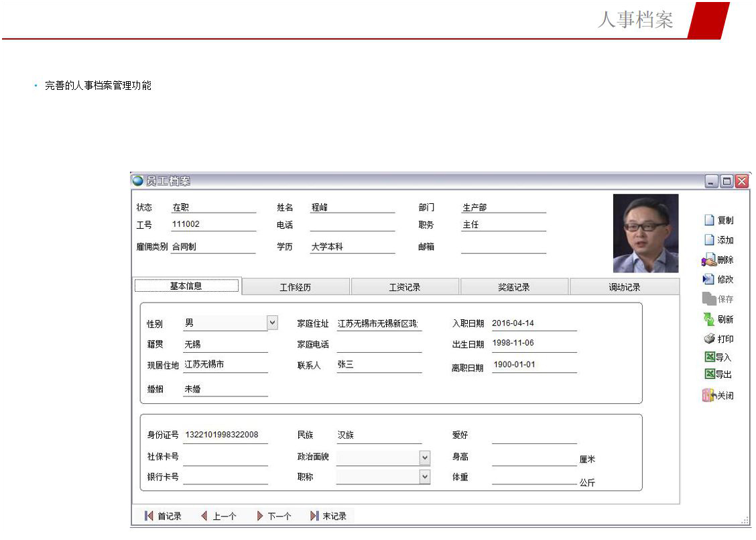Click the 关闭 (close) door icon
Screen dimensions: 756x540
point(709,396)
